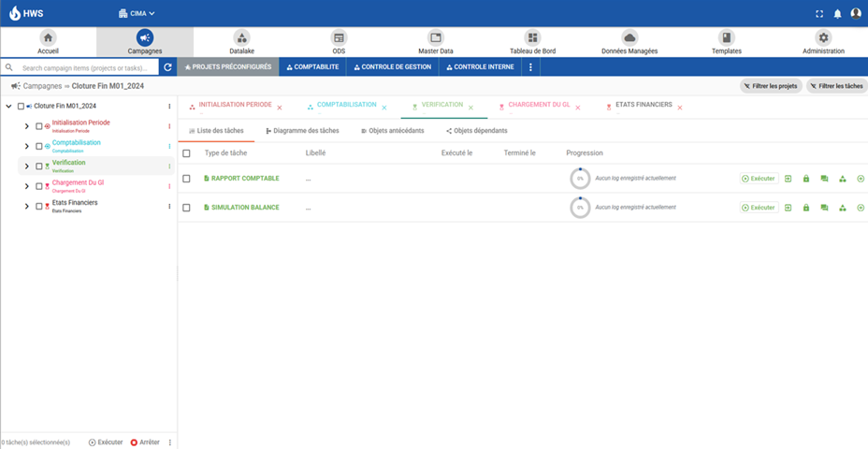The height and width of the screenshot is (449, 868).
Task: Click the refresh icon beside search box
Action: (167, 67)
